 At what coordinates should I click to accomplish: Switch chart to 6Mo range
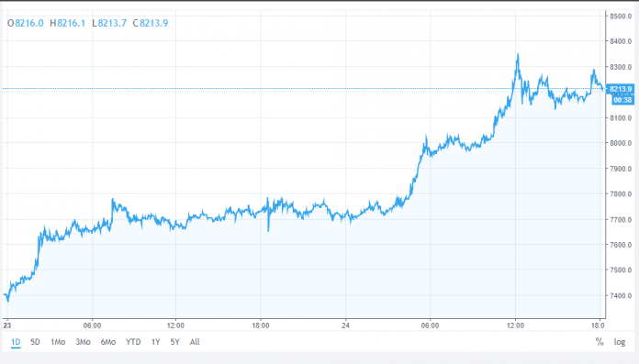(x=108, y=342)
